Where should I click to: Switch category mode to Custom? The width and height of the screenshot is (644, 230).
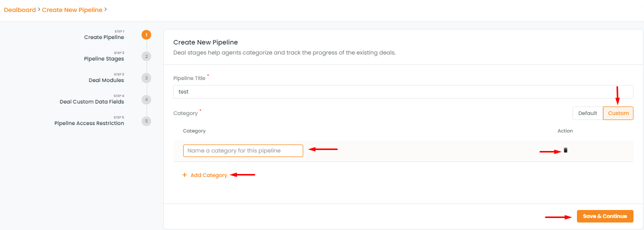618,113
